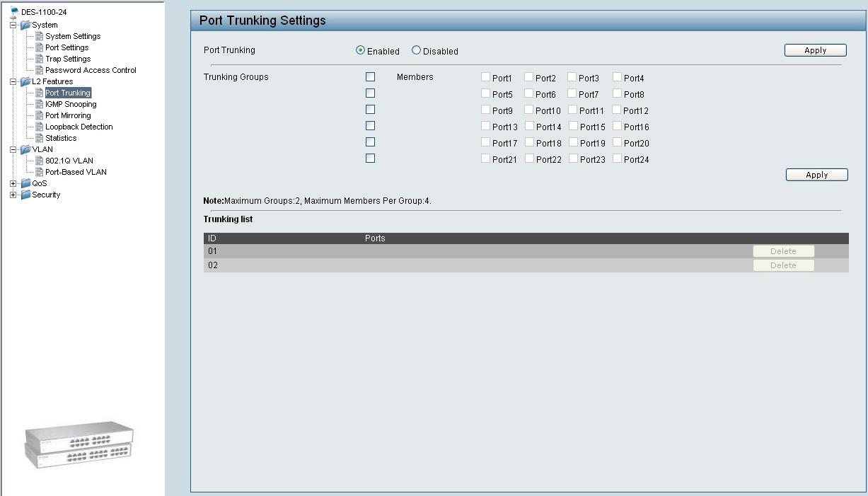Tick the Port12 member checkbox
The width and height of the screenshot is (868, 496).
click(x=617, y=110)
